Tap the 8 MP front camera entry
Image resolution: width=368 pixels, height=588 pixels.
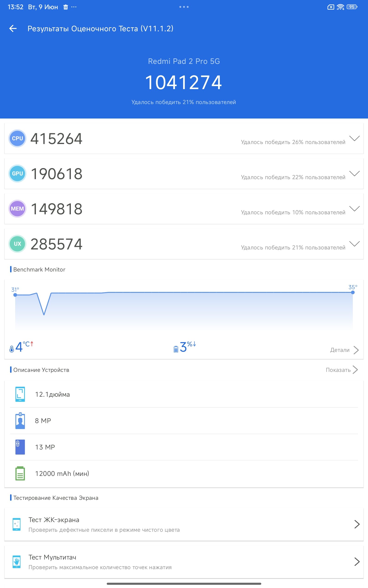[x=184, y=421]
